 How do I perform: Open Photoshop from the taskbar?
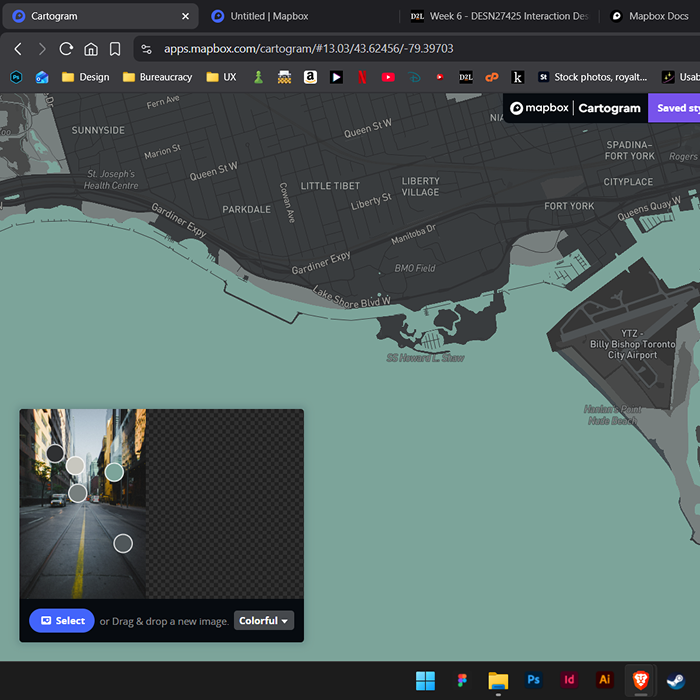click(x=534, y=680)
